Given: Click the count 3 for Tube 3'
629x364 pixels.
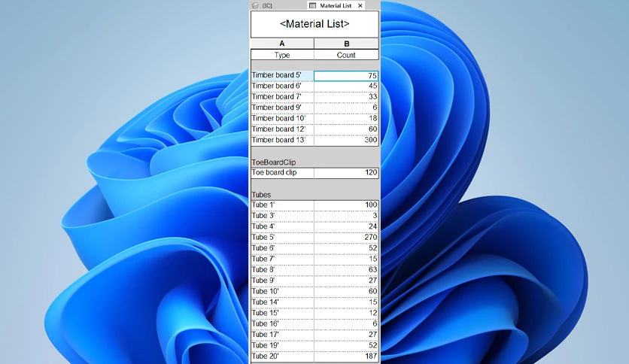Looking at the screenshot, I should (346, 216).
